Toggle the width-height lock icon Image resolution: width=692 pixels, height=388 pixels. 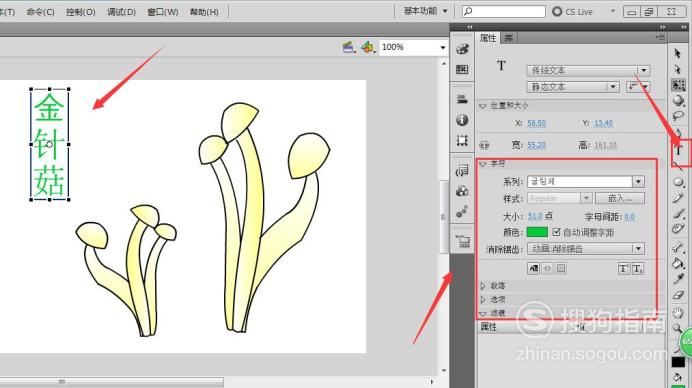point(484,145)
